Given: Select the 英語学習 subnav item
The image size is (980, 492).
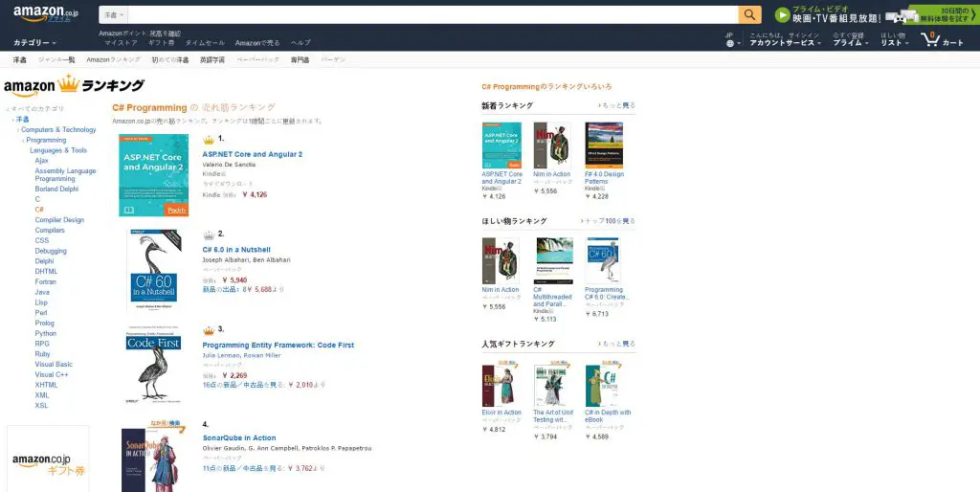Looking at the screenshot, I should pos(212,60).
